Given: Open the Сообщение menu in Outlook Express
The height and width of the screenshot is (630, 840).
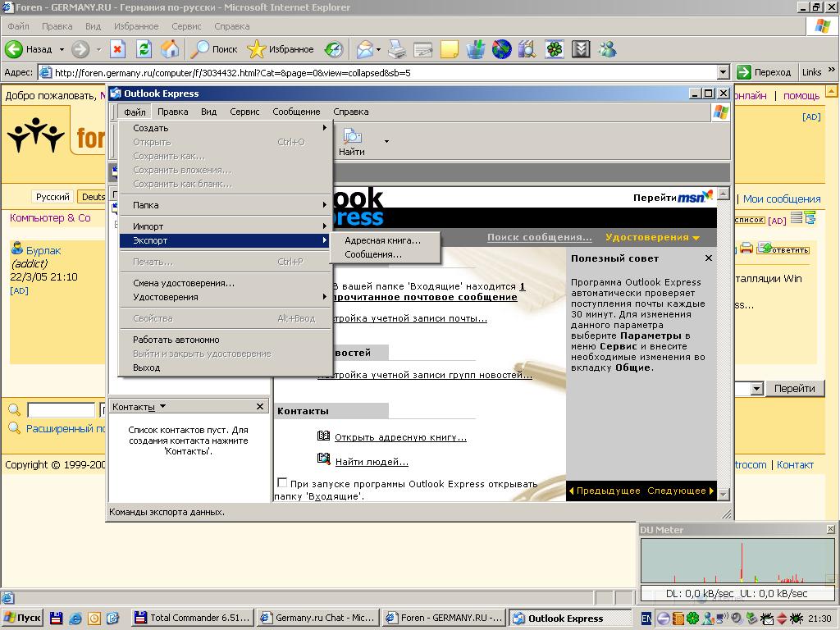Looking at the screenshot, I should click(x=296, y=112).
